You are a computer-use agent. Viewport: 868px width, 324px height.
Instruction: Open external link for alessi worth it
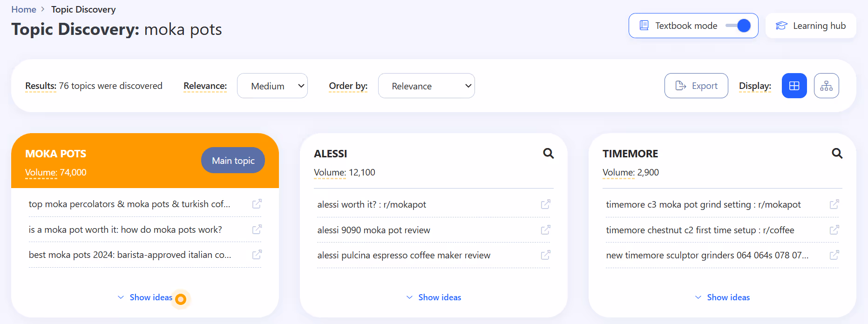[x=546, y=204]
